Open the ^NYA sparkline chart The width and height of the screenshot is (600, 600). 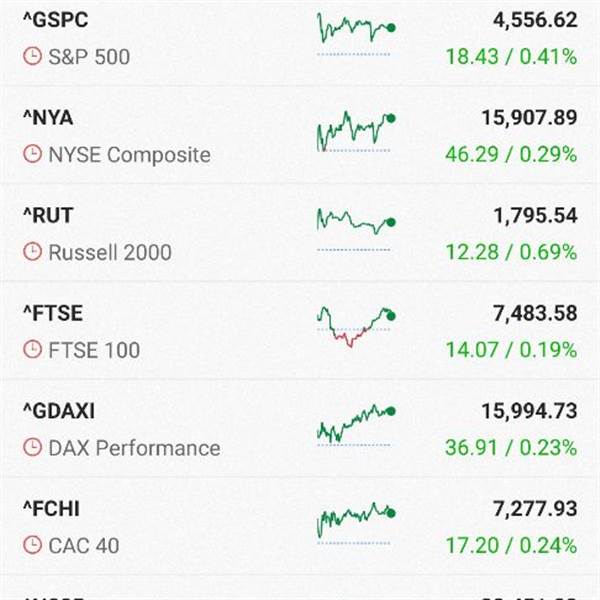point(356,132)
